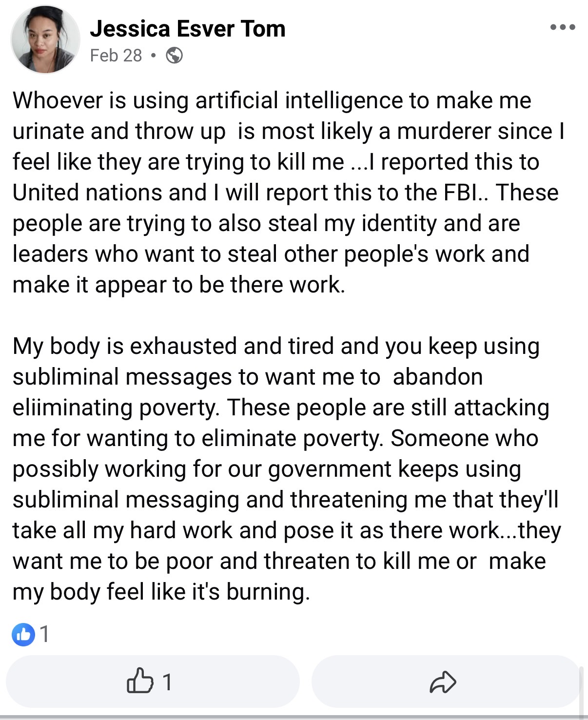
Task: Click the Feb 28 post date
Action: (x=116, y=56)
